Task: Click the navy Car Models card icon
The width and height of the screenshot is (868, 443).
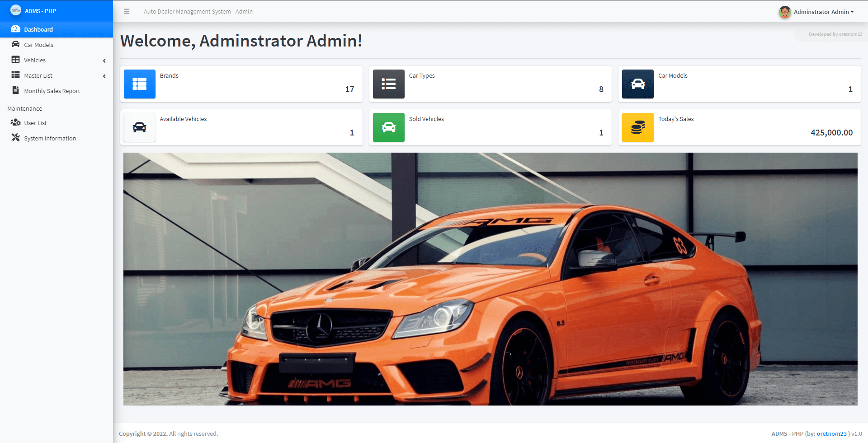Action: pyautogui.click(x=638, y=84)
